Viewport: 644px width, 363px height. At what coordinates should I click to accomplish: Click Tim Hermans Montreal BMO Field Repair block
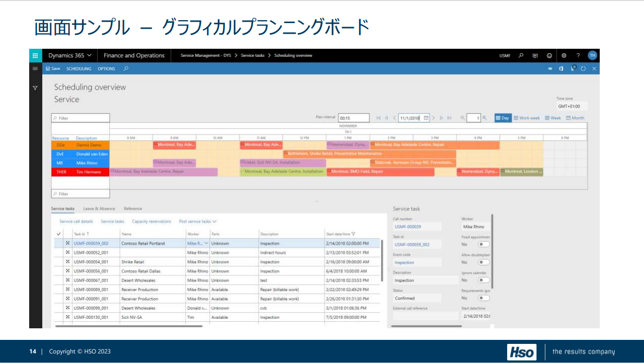point(380,172)
